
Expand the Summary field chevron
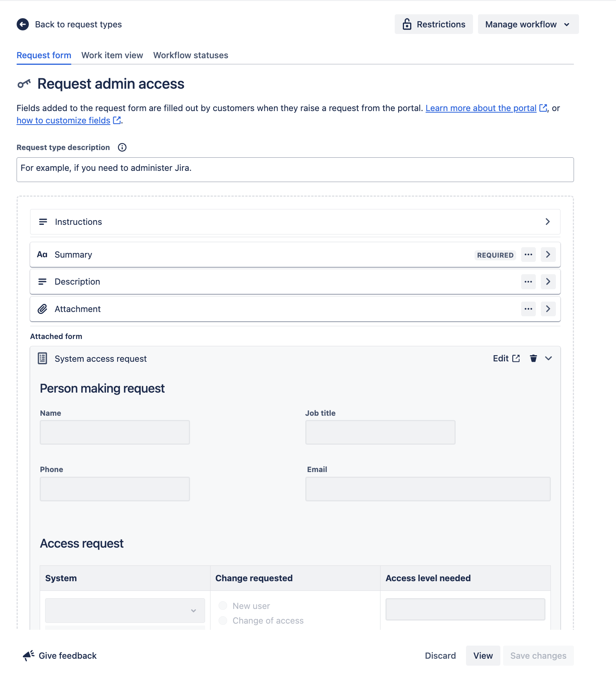pos(548,255)
